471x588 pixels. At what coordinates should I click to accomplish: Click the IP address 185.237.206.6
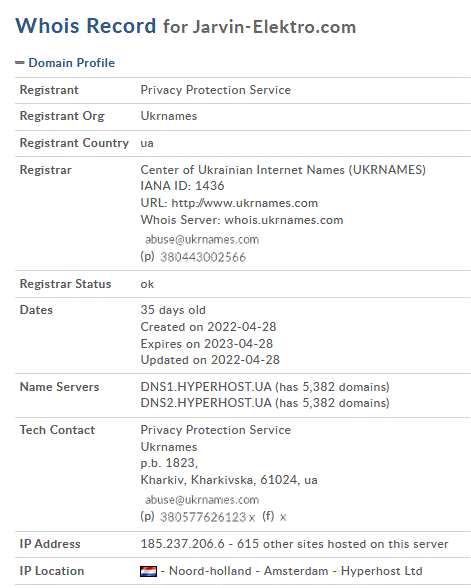183,544
